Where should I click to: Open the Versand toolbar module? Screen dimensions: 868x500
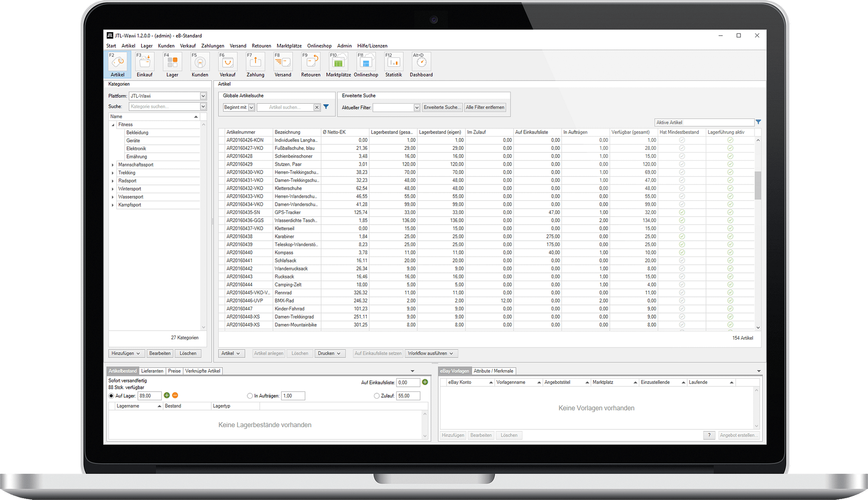283,65
